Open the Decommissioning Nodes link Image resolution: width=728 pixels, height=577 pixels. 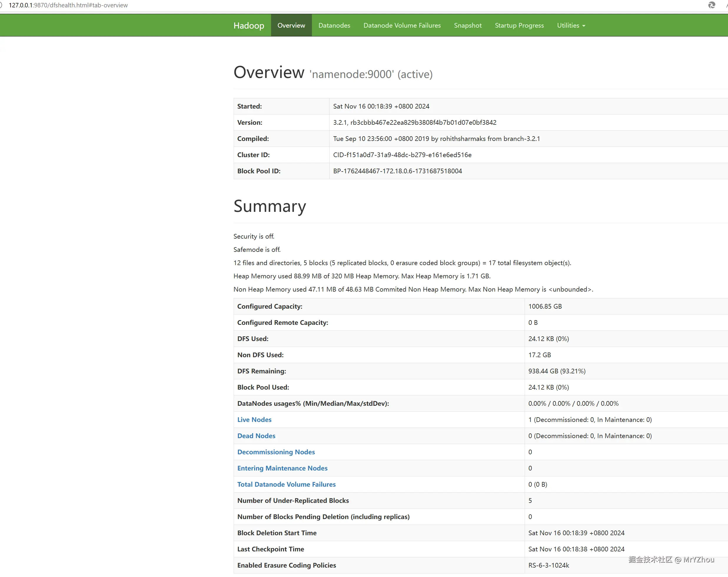point(276,452)
